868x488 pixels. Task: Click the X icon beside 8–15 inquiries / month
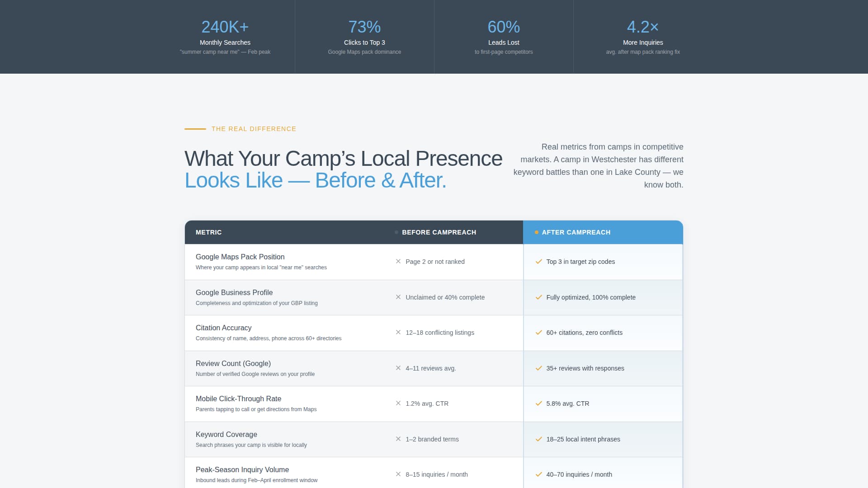(x=398, y=474)
